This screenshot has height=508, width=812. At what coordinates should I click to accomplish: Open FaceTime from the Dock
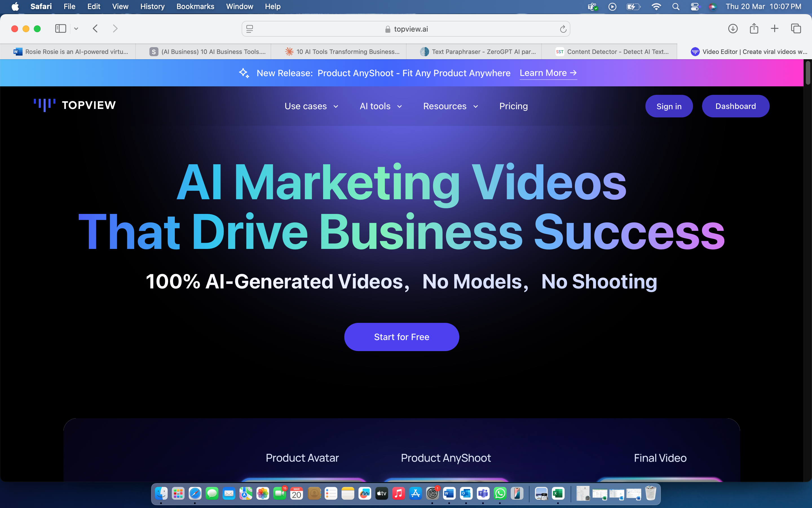pyautogui.click(x=279, y=493)
